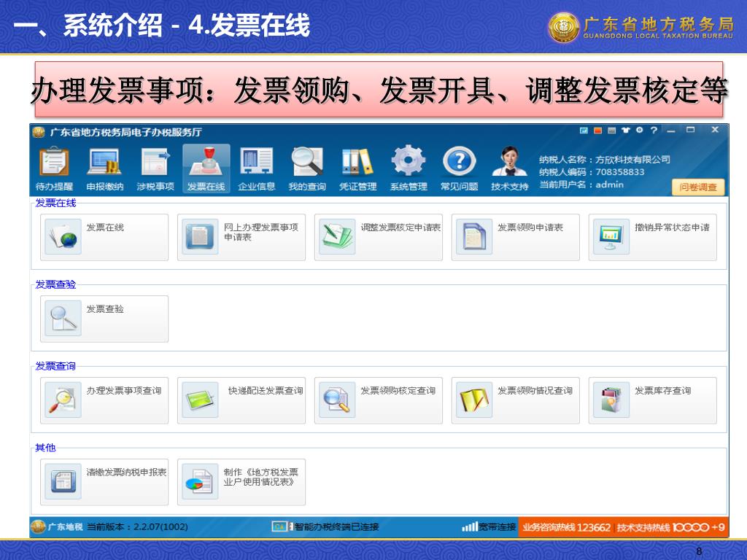The height and width of the screenshot is (560, 747).
Task: Open 清缴发票纳税申报表 tile
Action: (104, 482)
